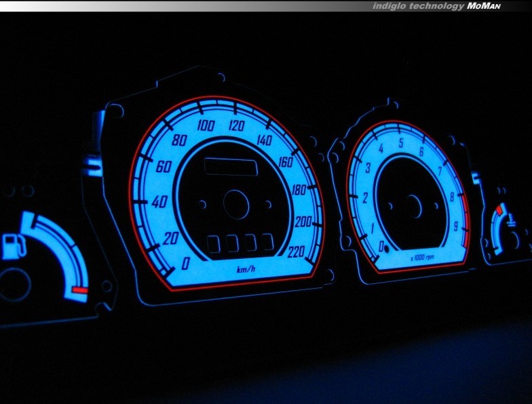This screenshot has width=532, height=404.
Task: Click the x1000 rpm label
Action: (424, 258)
